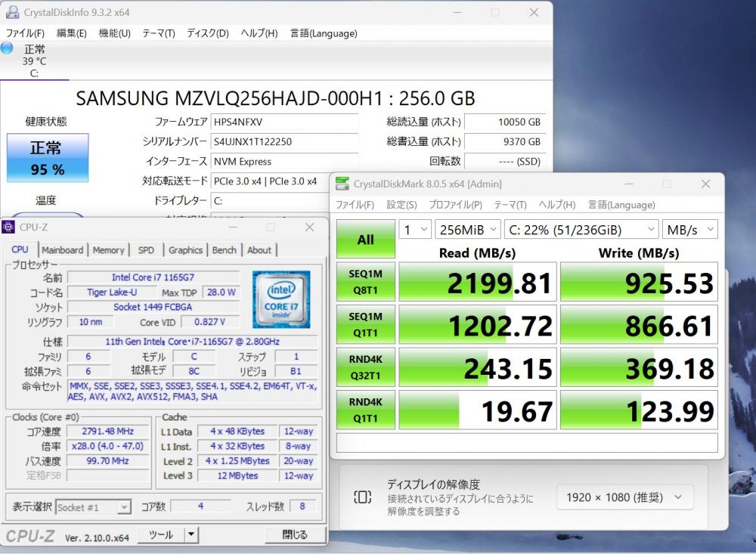Run all benchmarks with the All button

365,239
